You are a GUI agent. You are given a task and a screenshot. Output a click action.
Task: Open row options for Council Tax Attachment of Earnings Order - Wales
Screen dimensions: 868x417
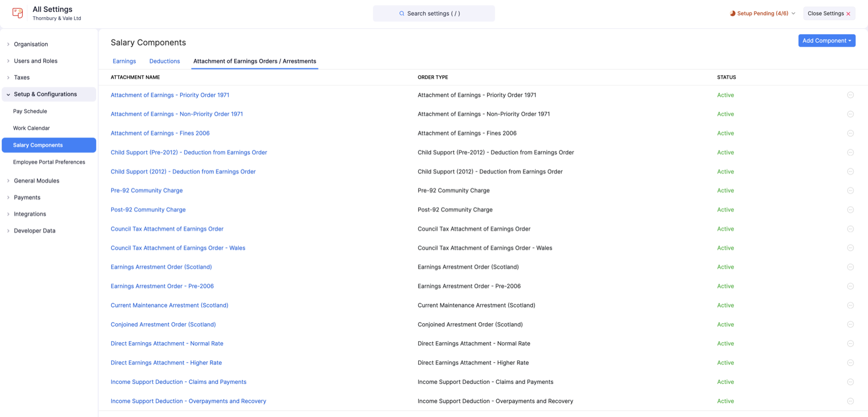pos(850,248)
